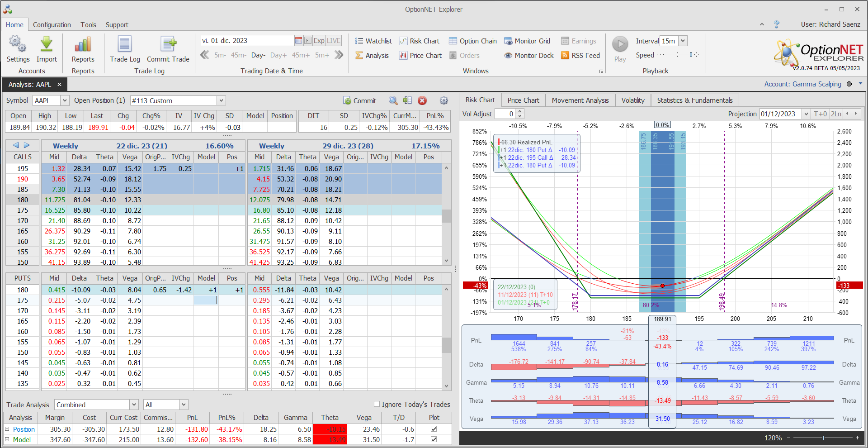Toggle the LIVE mode button
Screen dimensions: 868x448
(334, 41)
